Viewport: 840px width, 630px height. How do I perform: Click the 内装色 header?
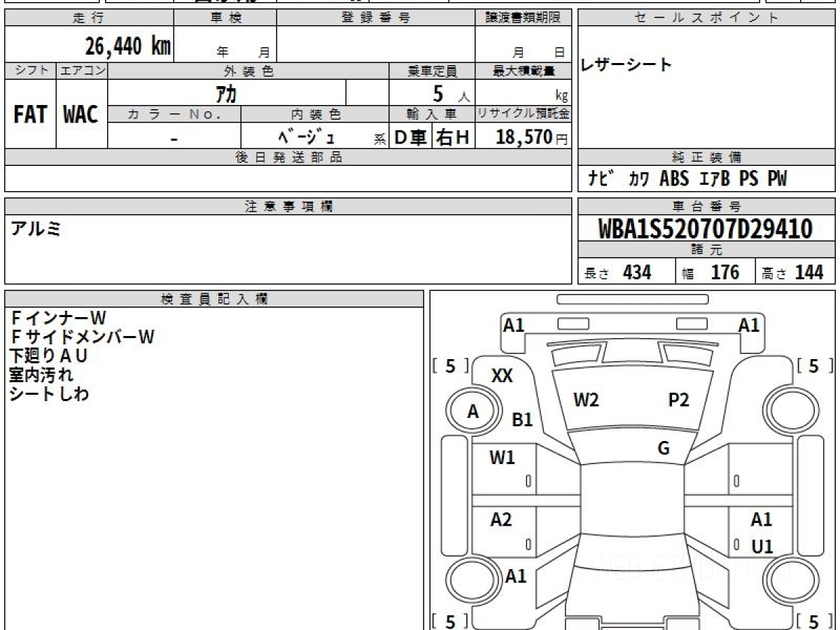point(315,114)
